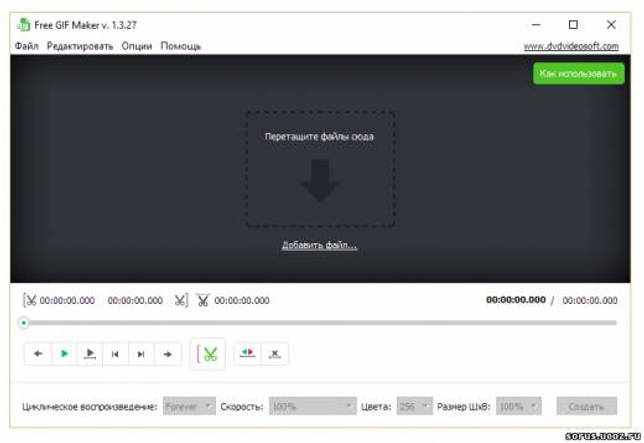Click the large green scissors cut button

[208, 354]
